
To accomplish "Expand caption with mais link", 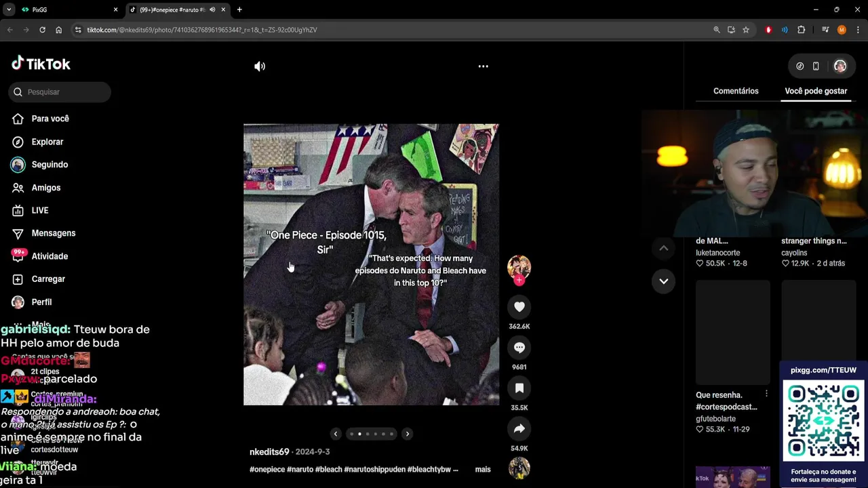I will (483, 469).
